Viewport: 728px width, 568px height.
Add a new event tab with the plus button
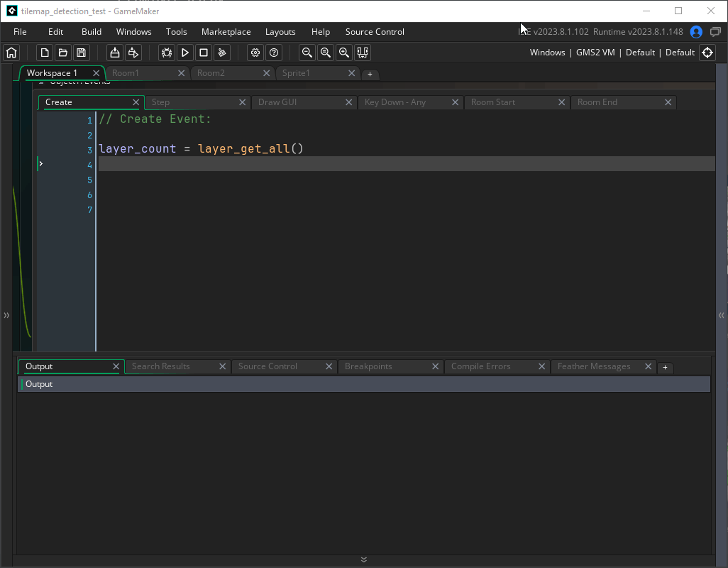click(370, 74)
